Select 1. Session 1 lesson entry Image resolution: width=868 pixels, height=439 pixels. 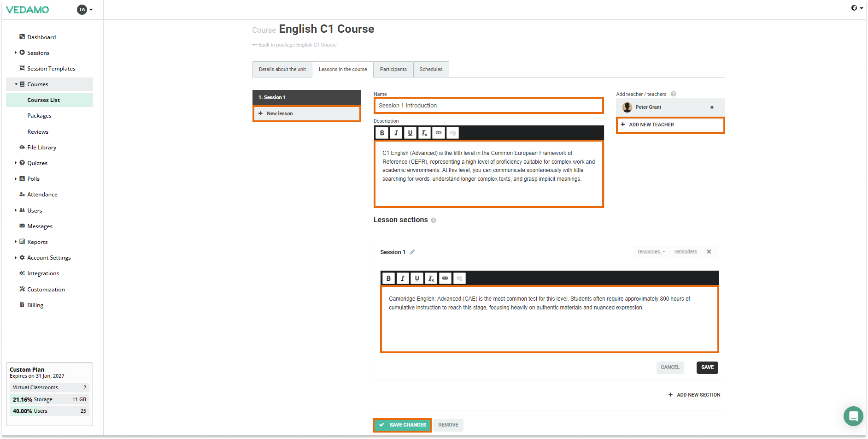point(306,97)
